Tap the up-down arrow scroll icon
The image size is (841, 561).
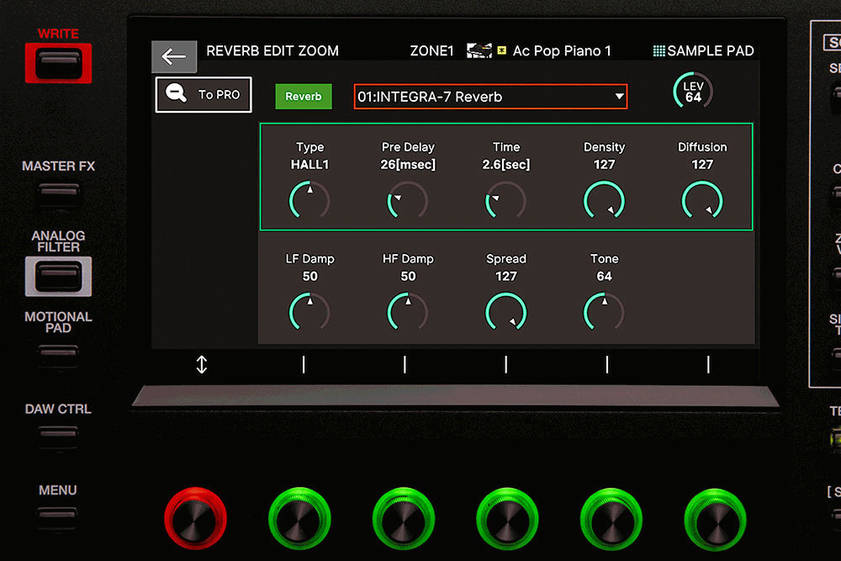[201, 365]
